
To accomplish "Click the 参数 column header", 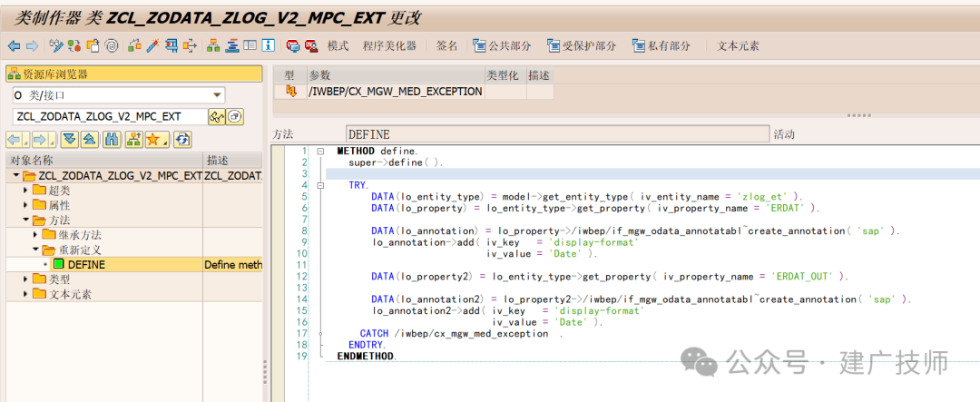I will [x=396, y=75].
